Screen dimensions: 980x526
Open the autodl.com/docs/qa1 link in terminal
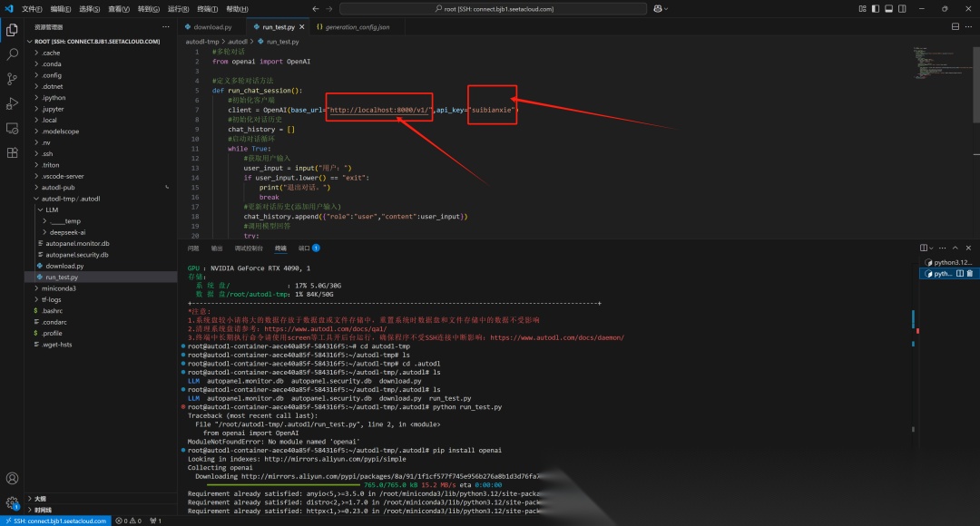[x=325, y=328]
